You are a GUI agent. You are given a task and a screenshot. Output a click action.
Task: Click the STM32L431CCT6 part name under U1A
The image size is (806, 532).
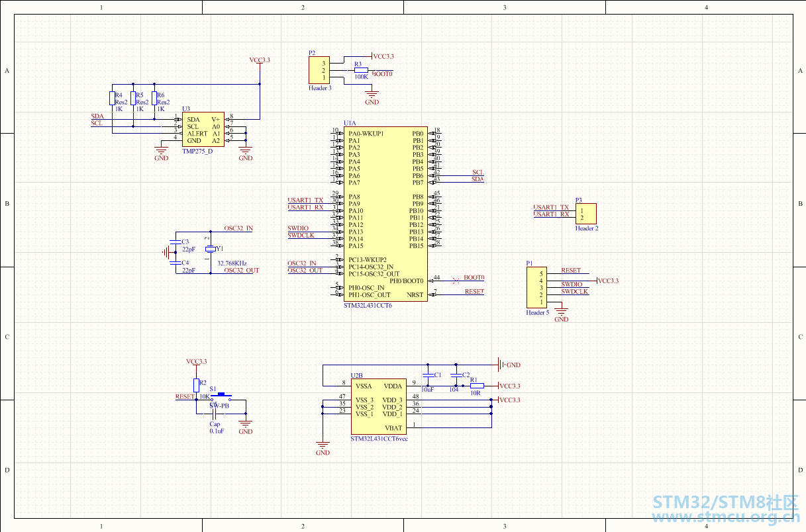point(368,306)
